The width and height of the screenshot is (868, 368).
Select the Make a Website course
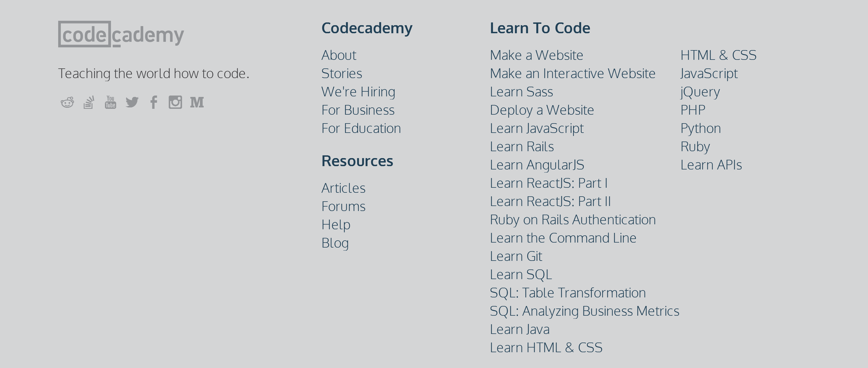coord(536,55)
